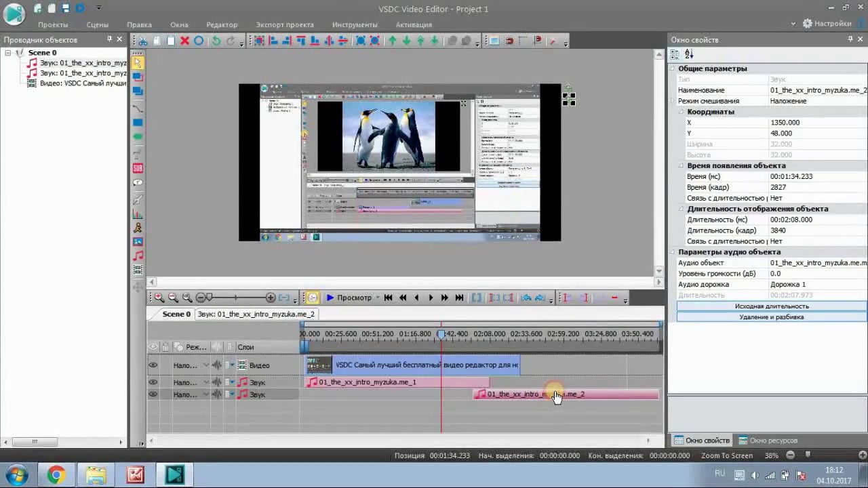This screenshot has height=488, width=868.
Task: Click the skip-to-end playback button
Action: (459, 298)
